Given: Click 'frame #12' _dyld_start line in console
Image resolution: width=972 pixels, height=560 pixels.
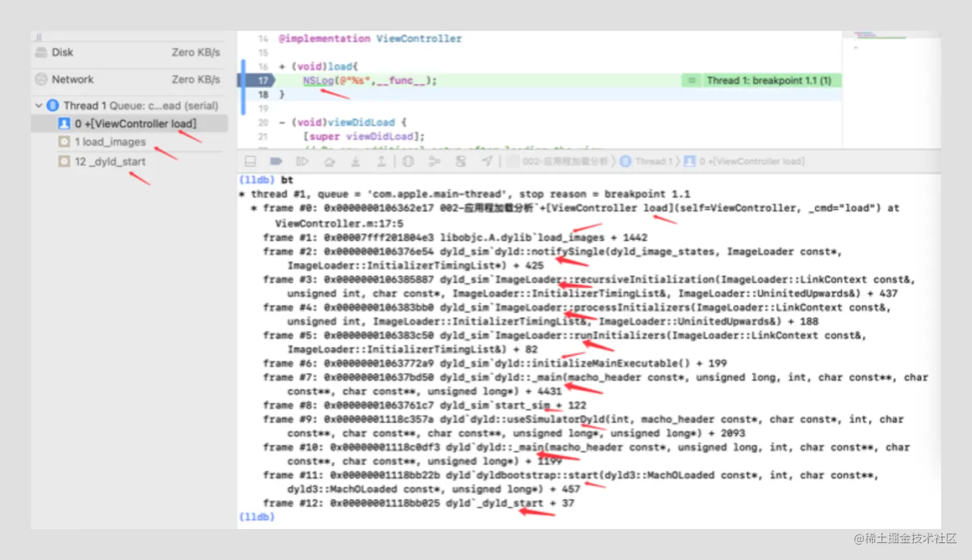Looking at the screenshot, I should pos(418,503).
